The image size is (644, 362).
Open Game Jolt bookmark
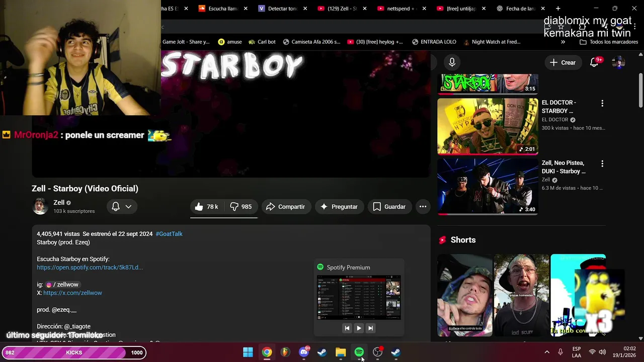click(186, 42)
